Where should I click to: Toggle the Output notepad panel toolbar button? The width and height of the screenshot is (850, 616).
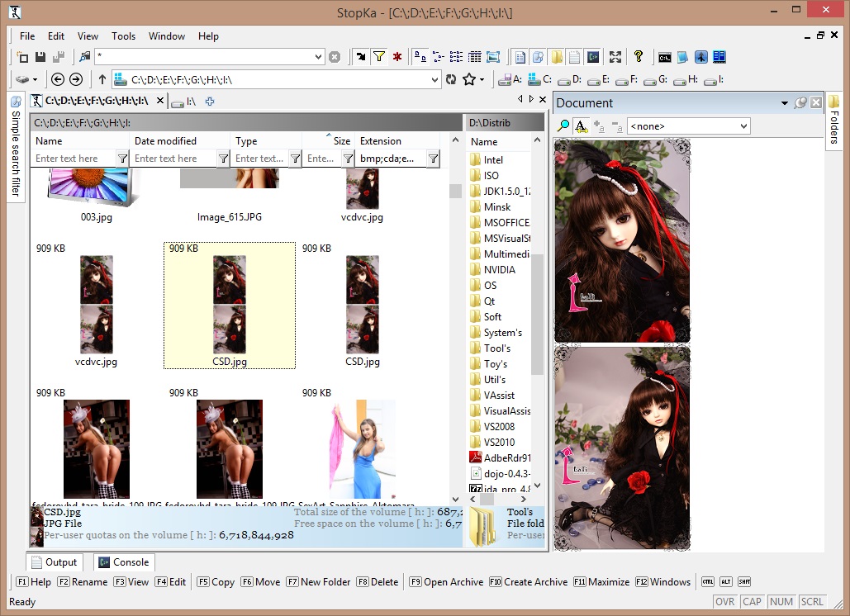tap(575, 56)
